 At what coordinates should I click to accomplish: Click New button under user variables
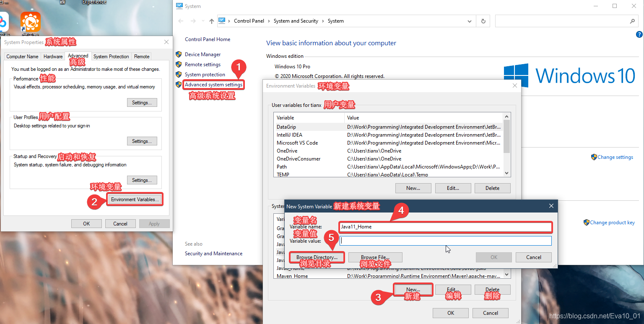[x=413, y=188]
